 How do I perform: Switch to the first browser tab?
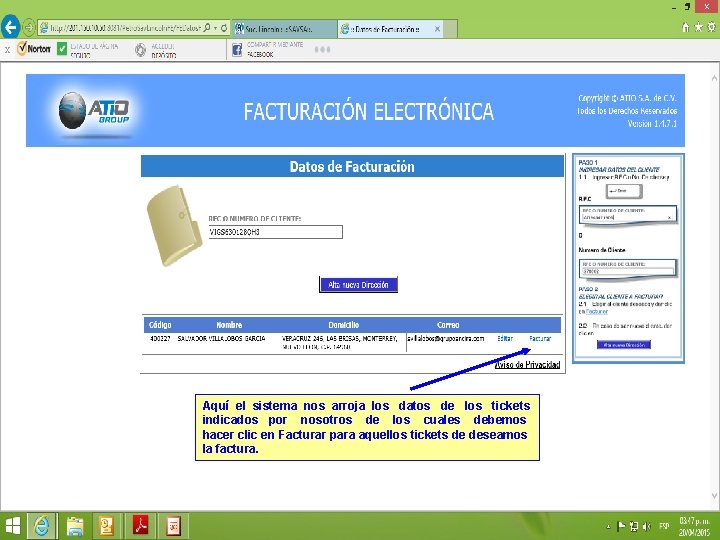pos(284,29)
